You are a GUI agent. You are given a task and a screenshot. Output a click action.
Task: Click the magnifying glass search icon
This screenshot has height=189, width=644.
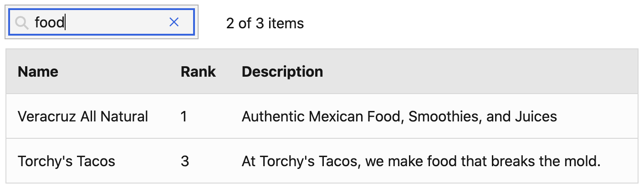pos(21,22)
